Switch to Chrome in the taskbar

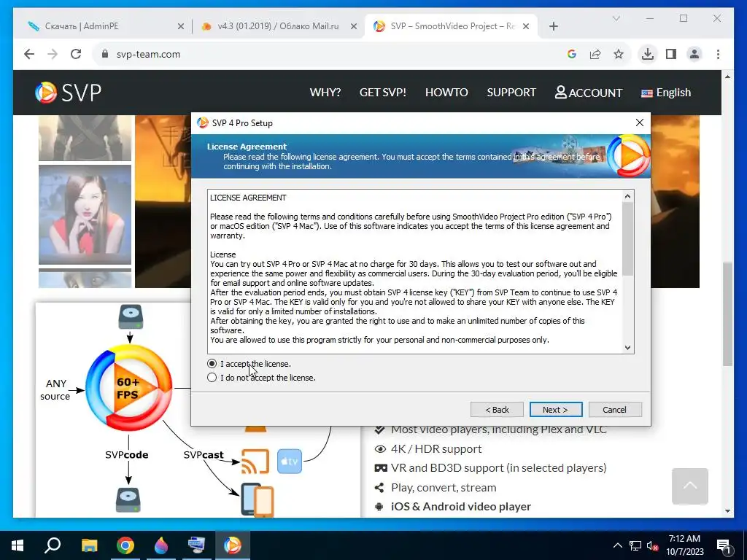tap(125, 545)
